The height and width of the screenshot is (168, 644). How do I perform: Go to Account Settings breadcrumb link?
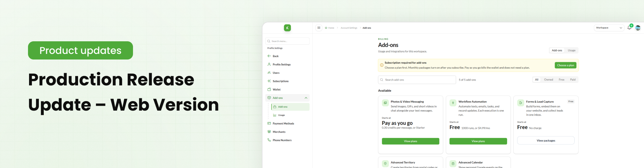(x=349, y=28)
